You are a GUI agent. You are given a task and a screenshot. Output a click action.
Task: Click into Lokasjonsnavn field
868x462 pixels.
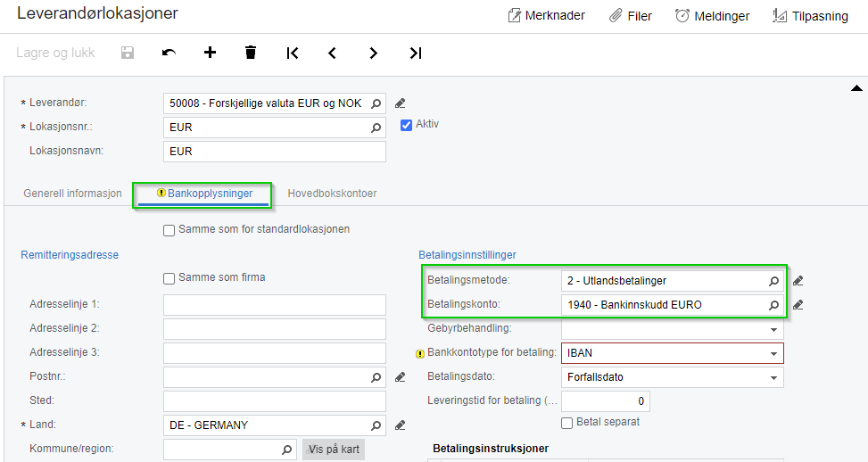tap(275, 152)
